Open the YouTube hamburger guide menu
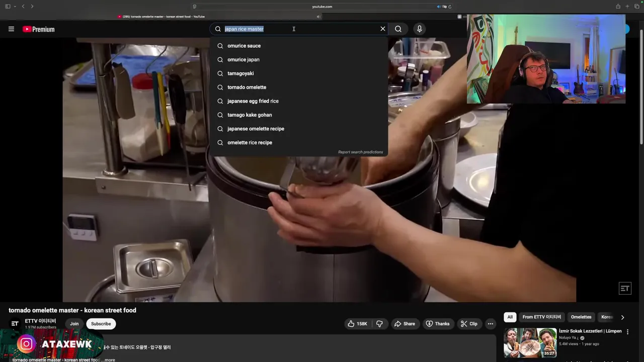This screenshot has height=362, width=644. [x=11, y=29]
